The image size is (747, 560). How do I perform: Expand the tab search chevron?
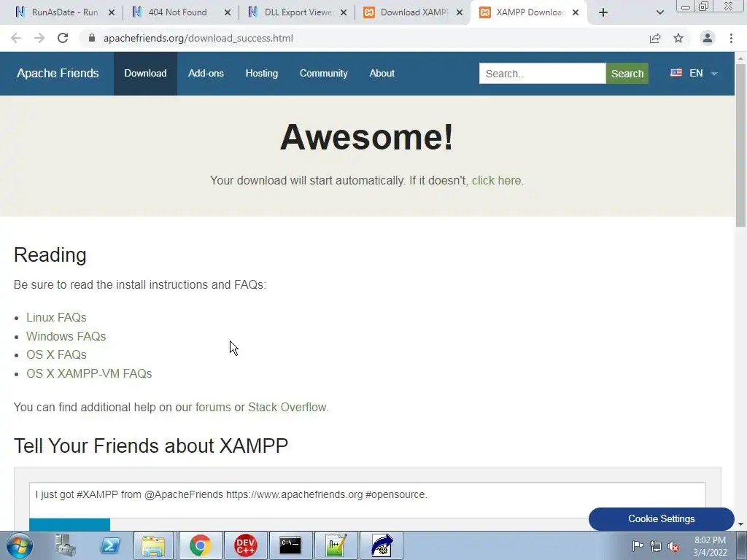[x=659, y=12]
